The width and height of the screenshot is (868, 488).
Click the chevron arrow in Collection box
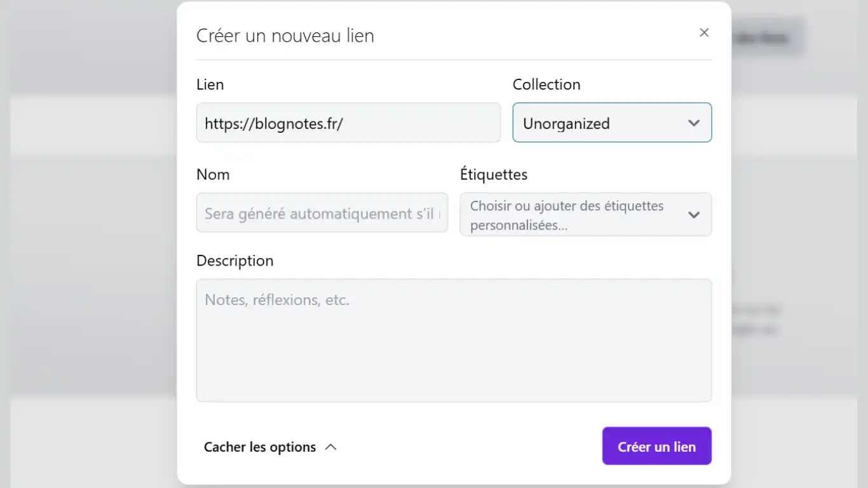coord(694,123)
